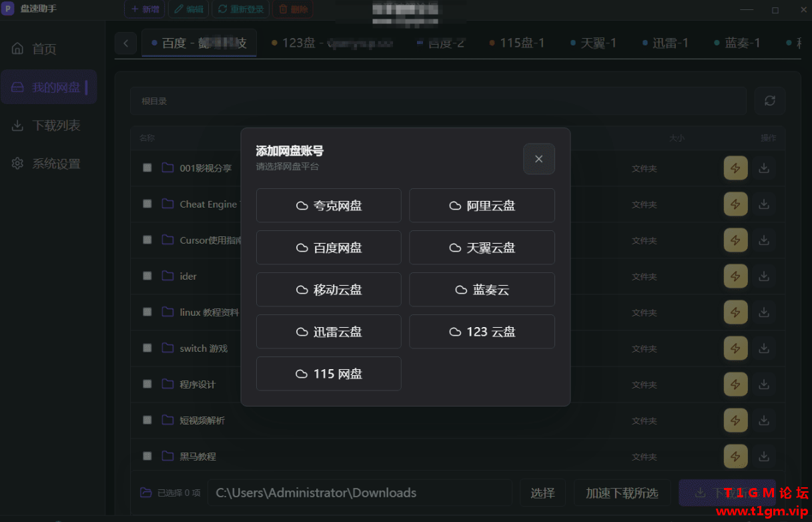Close the 添加网盘账号 dialog

pyautogui.click(x=539, y=159)
